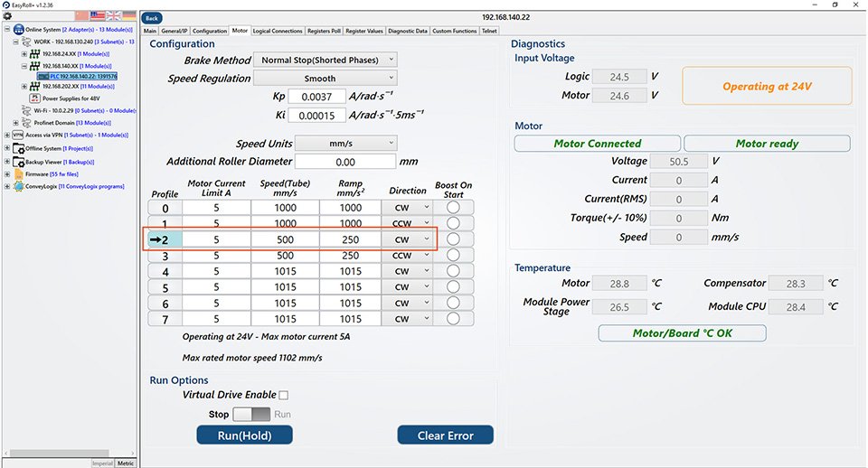Click the Clear Error button
The height and width of the screenshot is (468, 868).
[x=446, y=435]
